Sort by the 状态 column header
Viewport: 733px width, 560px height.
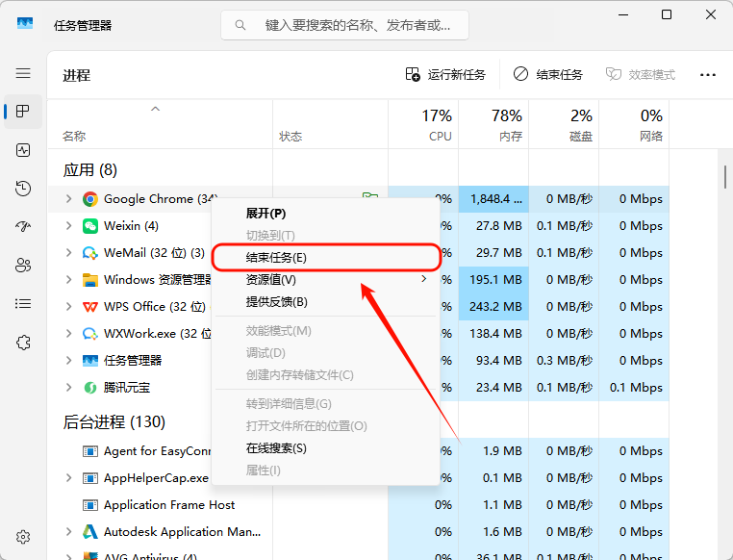point(331,124)
